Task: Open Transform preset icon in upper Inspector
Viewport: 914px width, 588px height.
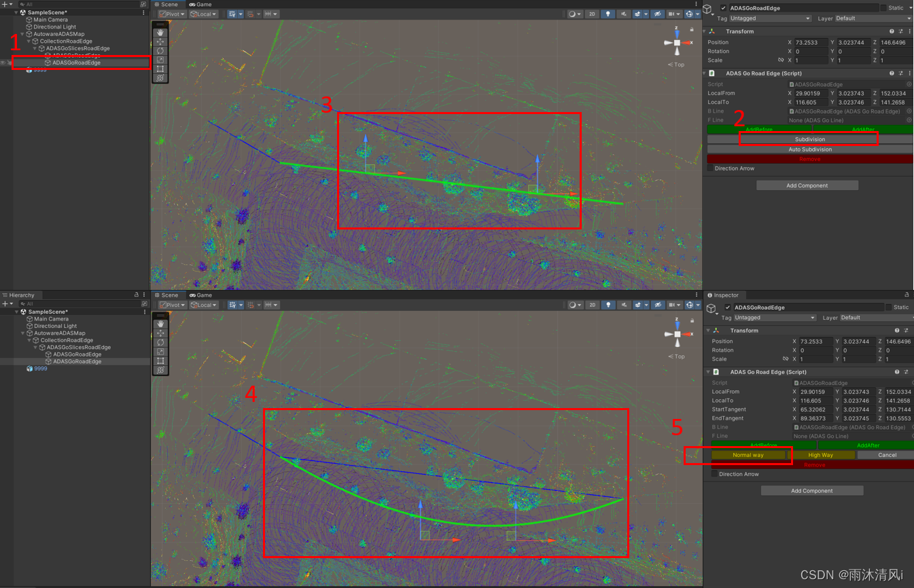Action: (900, 31)
